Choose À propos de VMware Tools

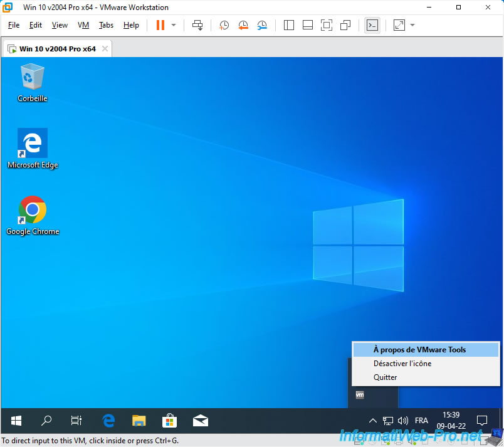click(x=426, y=350)
